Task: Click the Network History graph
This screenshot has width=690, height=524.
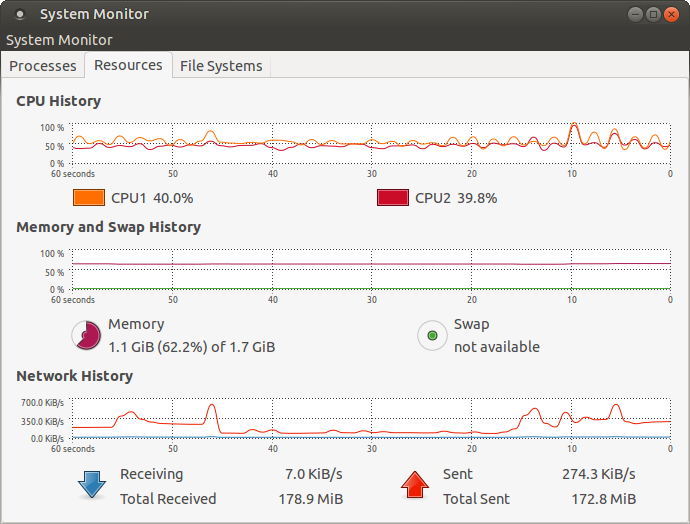Action: (370, 419)
